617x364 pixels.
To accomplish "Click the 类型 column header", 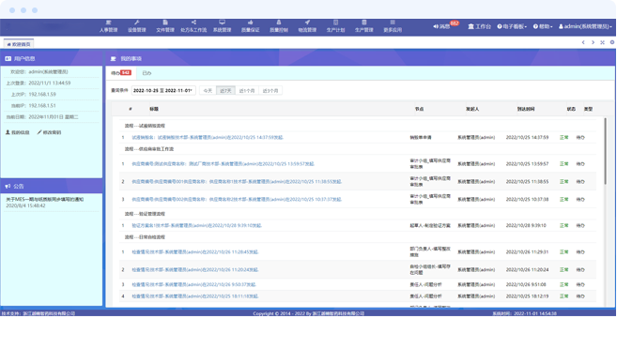I will [588, 109].
